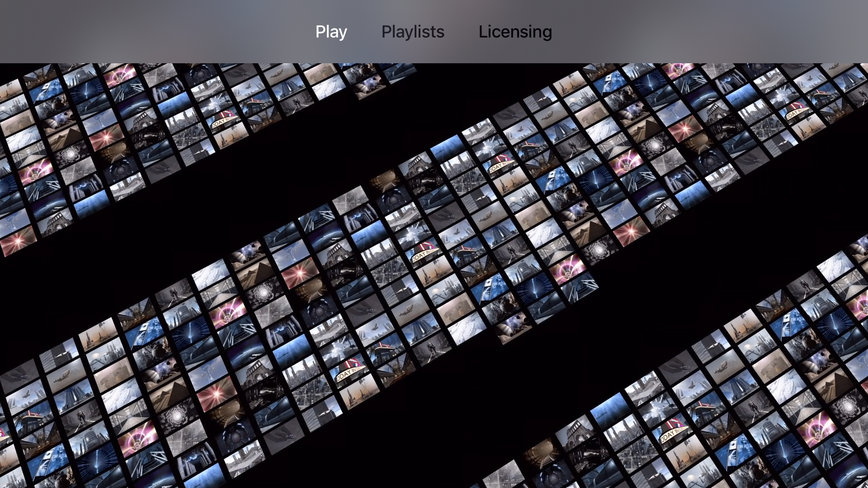Choose lowest 'ODAY IN' marquee in middle strip
The width and height of the screenshot is (868, 488).
351,371
